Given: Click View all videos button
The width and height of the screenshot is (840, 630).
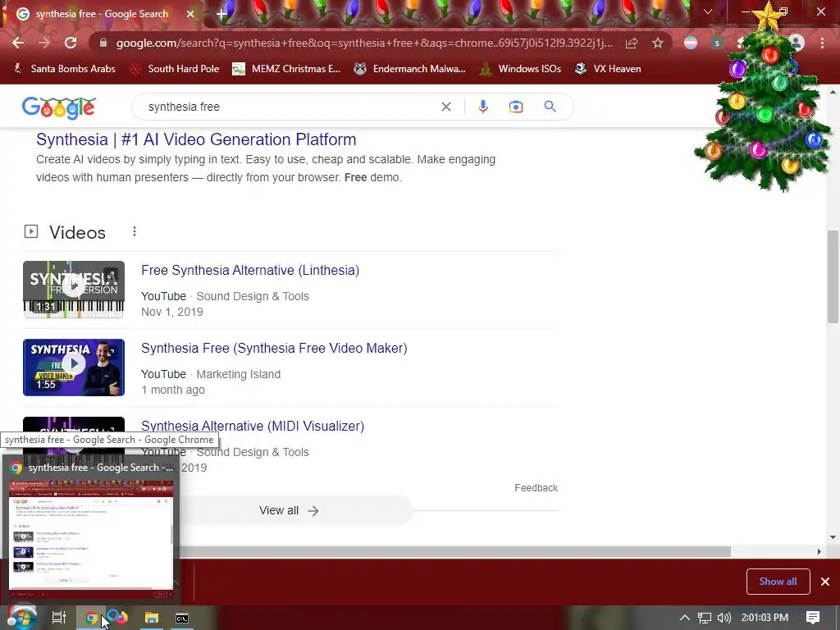Looking at the screenshot, I should pos(290,510).
